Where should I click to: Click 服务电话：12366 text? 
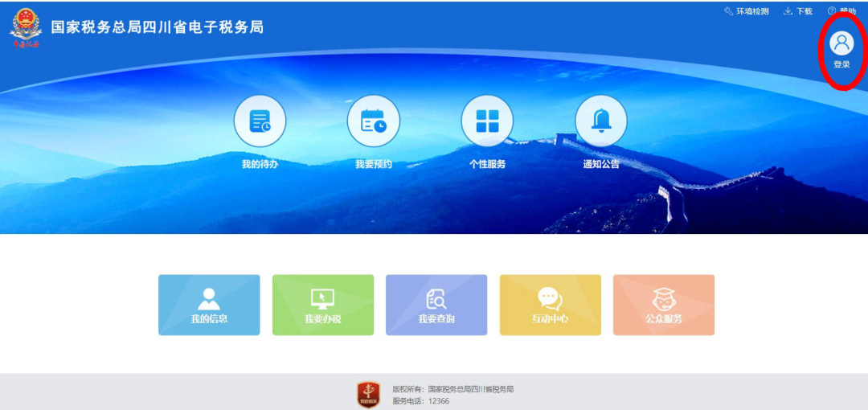(420, 401)
